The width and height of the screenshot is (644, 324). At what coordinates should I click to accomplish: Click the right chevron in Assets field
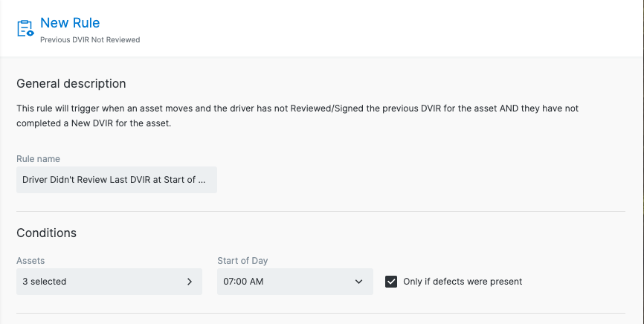(x=190, y=282)
